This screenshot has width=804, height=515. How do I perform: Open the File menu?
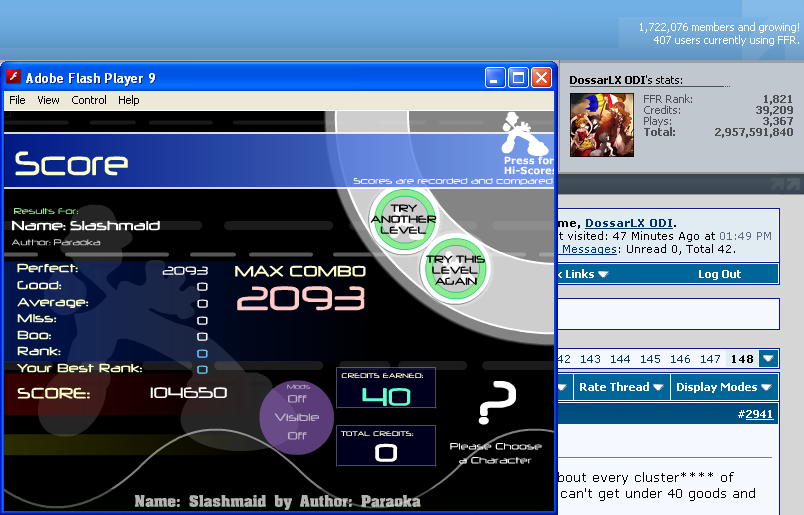point(17,100)
